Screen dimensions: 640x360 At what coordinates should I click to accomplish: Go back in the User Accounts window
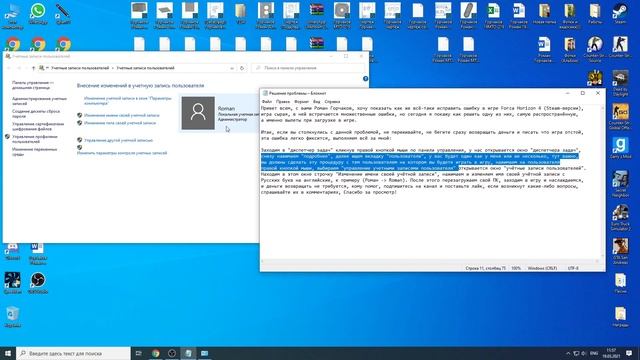click(9, 68)
